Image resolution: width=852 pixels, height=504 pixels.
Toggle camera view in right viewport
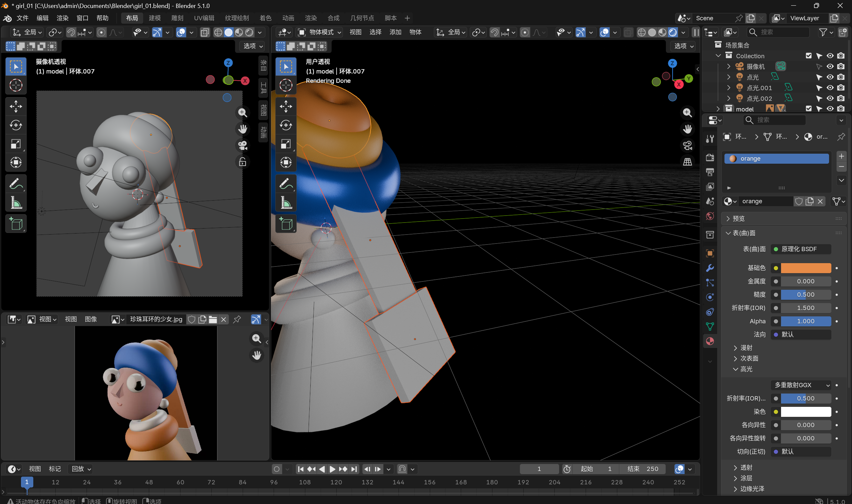tap(687, 145)
